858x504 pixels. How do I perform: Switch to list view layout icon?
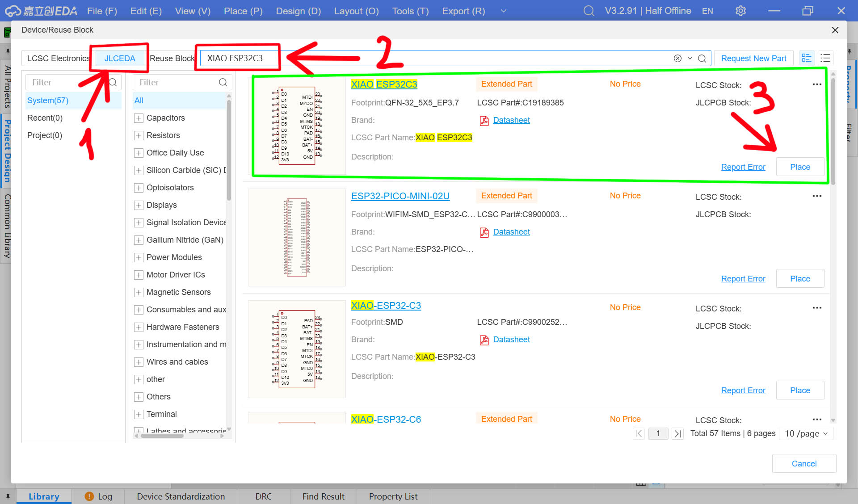(825, 58)
